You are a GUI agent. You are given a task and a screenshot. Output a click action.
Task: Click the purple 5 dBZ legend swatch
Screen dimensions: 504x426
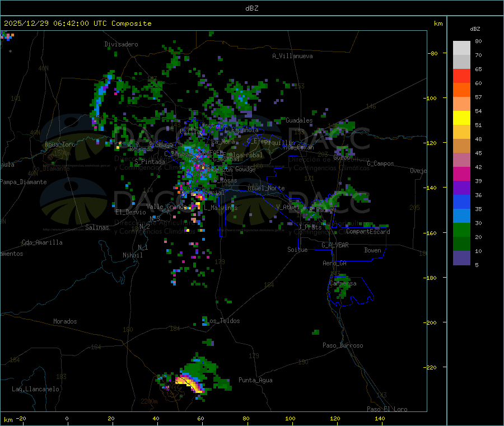461,258
